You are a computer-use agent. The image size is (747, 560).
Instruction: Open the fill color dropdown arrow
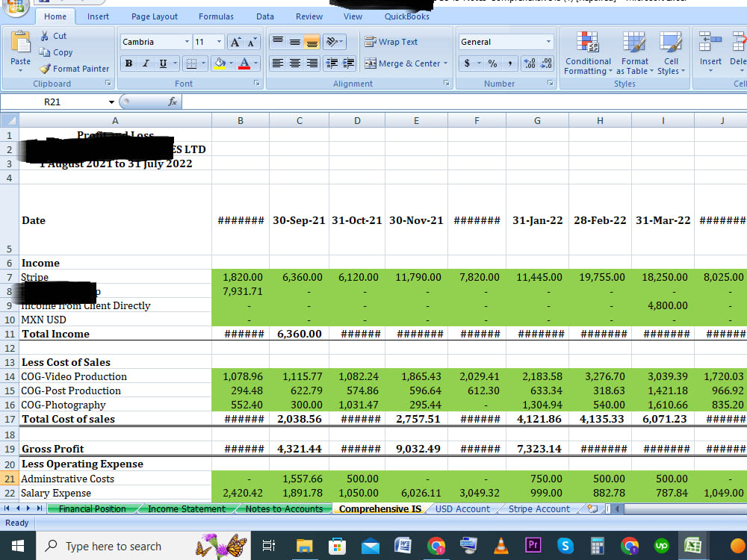[230, 63]
